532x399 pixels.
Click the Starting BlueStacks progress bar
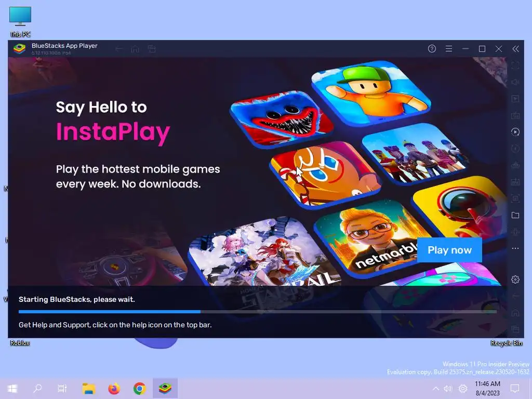[258, 312]
